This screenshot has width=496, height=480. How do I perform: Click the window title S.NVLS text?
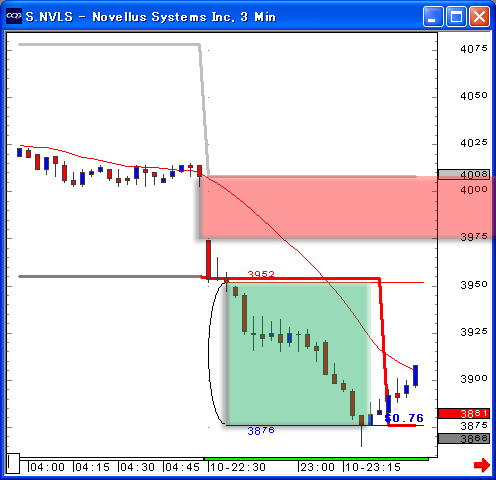49,17
